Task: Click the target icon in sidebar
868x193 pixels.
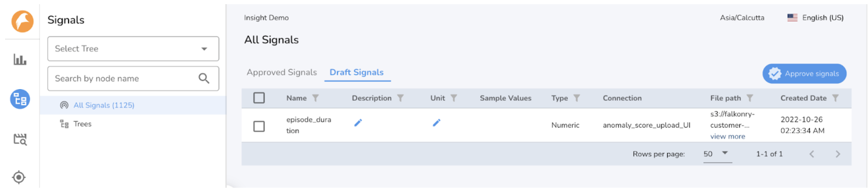Action: coord(19,177)
